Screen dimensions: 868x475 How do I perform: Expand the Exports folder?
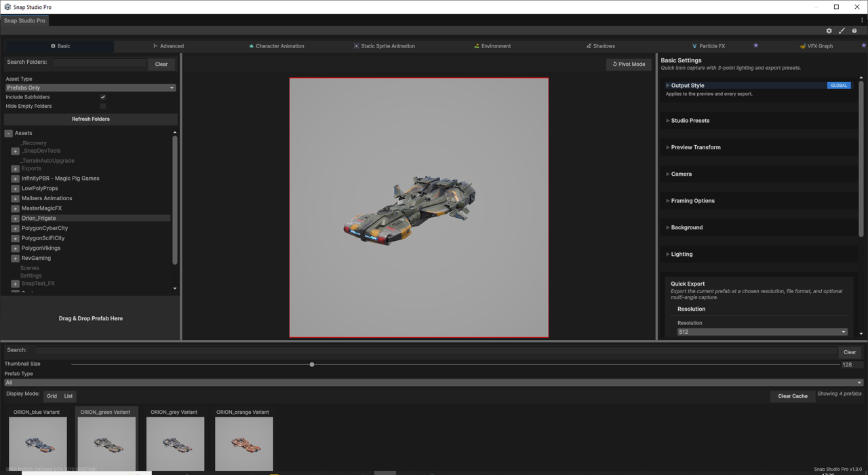pyautogui.click(x=15, y=168)
